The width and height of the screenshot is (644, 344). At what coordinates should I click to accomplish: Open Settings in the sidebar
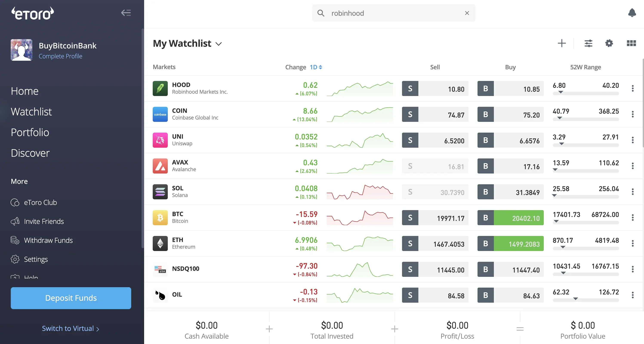click(29, 259)
